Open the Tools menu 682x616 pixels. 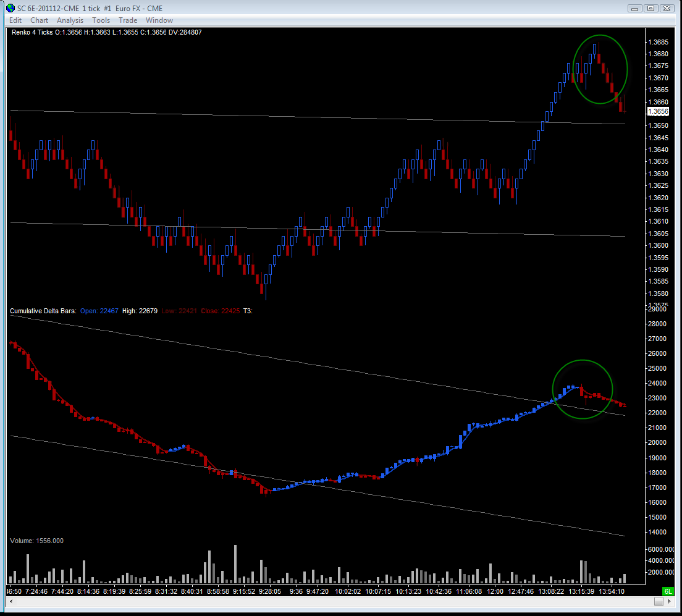(101, 20)
